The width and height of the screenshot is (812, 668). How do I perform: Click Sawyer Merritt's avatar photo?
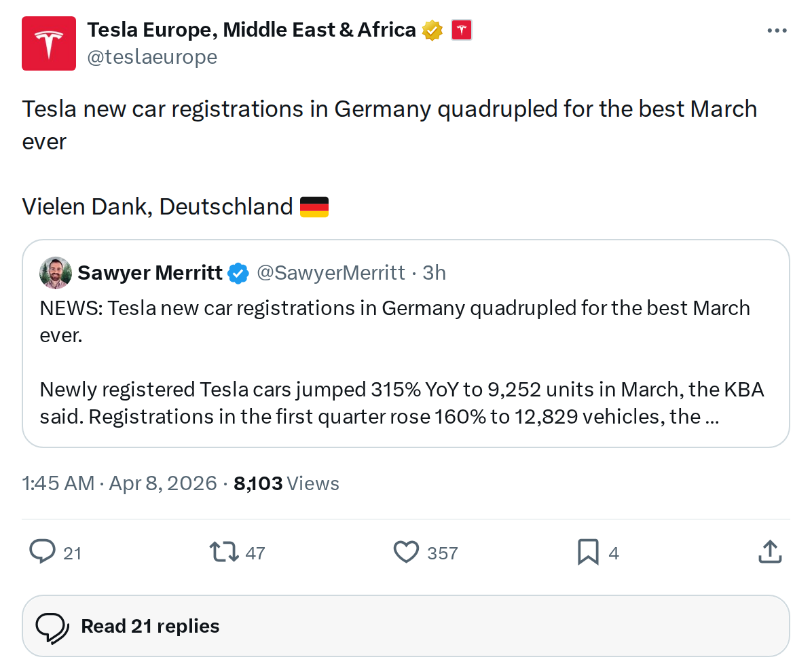[x=54, y=272]
